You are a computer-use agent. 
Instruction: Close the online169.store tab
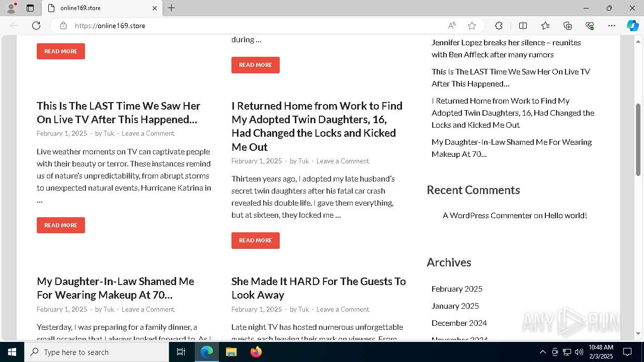tap(154, 8)
